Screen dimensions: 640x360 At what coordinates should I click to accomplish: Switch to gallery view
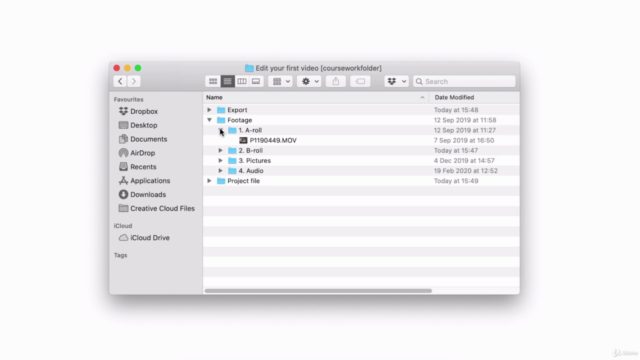click(x=256, y=81)
